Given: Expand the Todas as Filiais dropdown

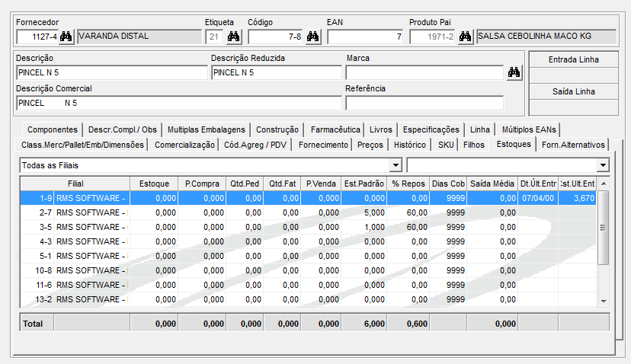Looking at the screenshot, I should [x=396, y=165].
